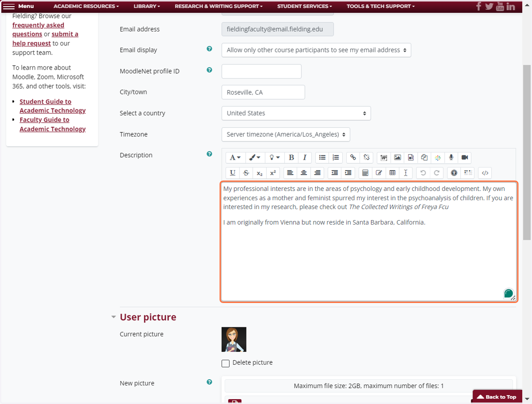This screenshot has width=532, height=404.
Task: Switch editor to HTML source view
Action: point(485,173)
